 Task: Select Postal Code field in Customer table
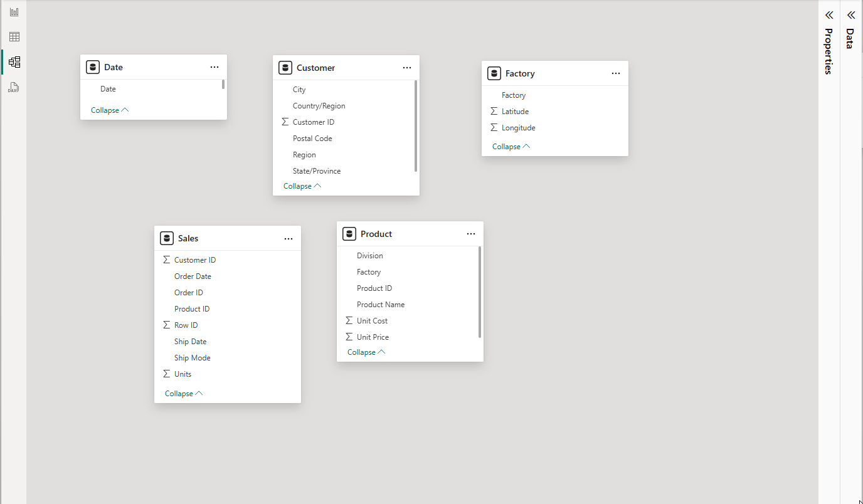(344, 139)
